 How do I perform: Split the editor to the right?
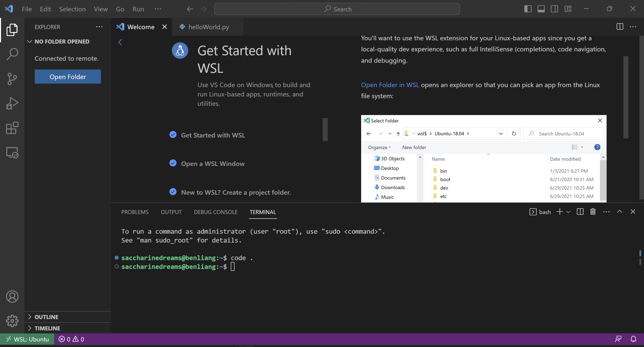pos(620,27)
